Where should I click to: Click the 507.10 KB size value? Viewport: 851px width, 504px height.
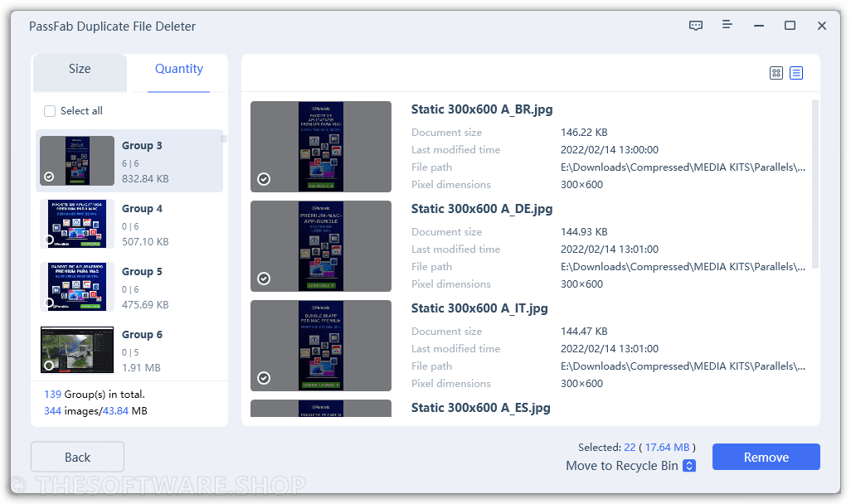coord(145,241)
